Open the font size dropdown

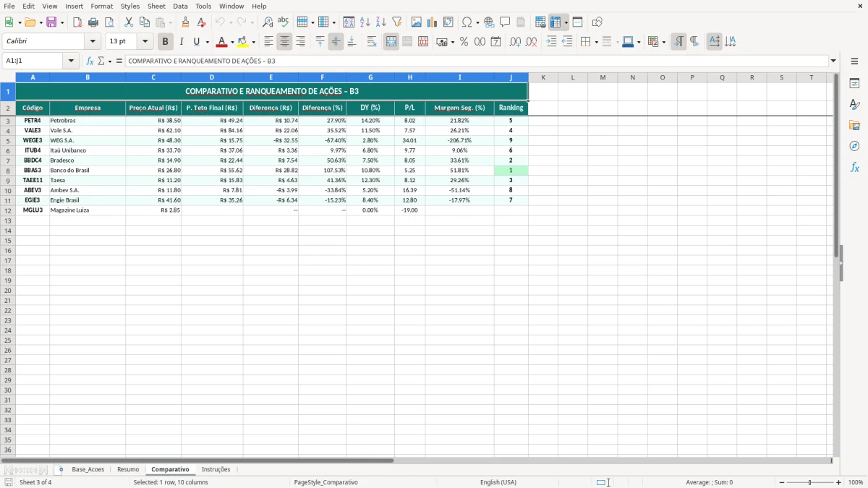click(145, 42)
